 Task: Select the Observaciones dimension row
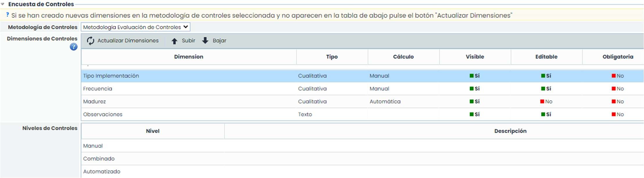[103, 114]
